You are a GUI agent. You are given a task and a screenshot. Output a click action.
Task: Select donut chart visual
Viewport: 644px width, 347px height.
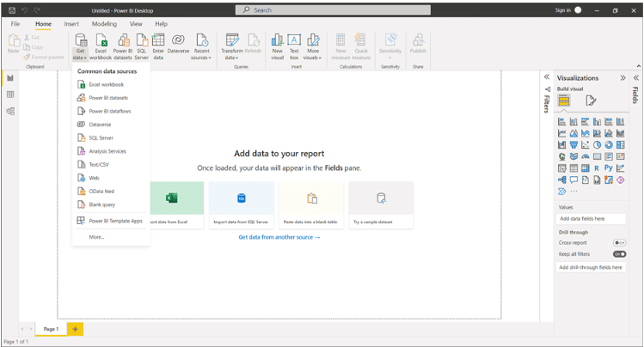click(x=609, y=145)
